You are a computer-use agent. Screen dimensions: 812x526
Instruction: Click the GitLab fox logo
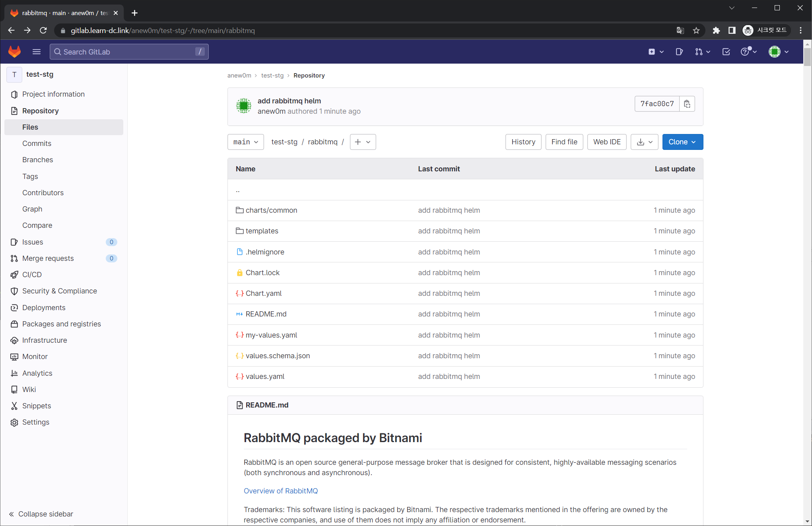(15, 52)
